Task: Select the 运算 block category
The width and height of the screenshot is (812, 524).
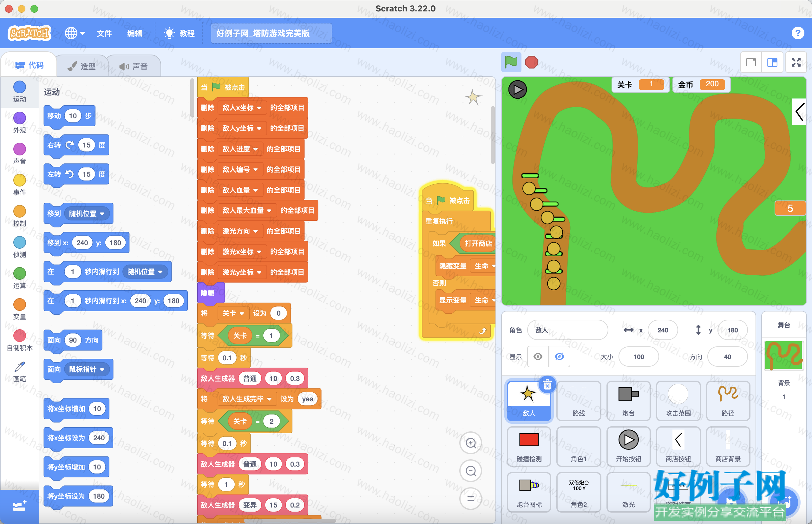Action: click(x=19, y=278)
